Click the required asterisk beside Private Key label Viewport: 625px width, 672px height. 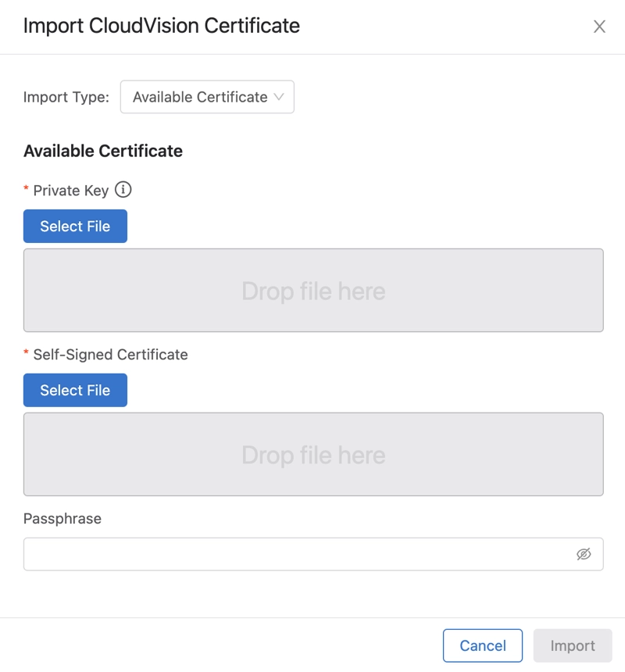coord(27,190)
